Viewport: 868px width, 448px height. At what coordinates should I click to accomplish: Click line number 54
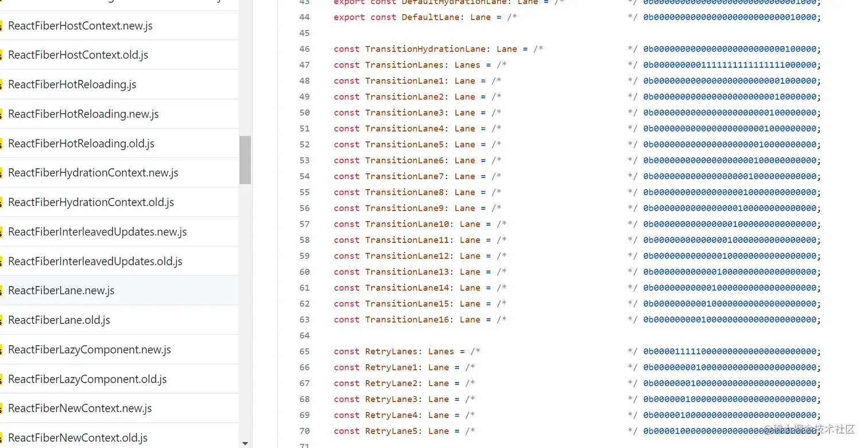pos(304,176)
